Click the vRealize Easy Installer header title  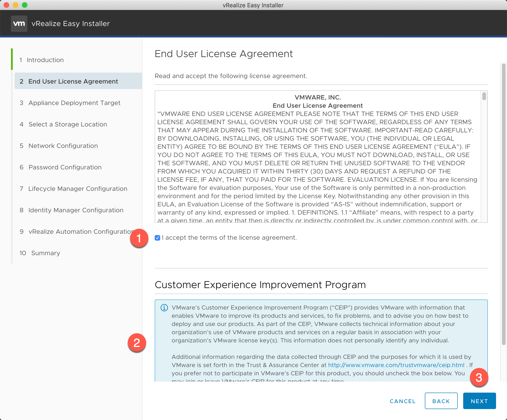pyautogui.click(x=71, y=24)
